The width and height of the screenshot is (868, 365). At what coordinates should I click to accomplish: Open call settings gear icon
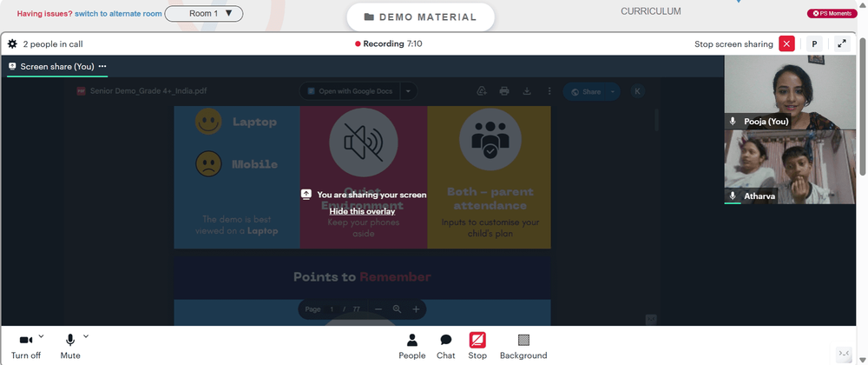coord(12,43)
